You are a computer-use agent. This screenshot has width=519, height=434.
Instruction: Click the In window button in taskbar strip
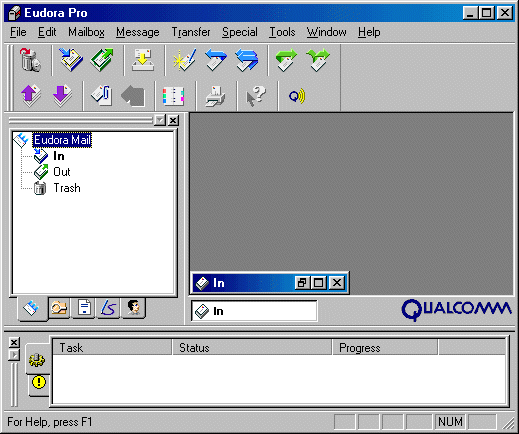click(254, 311)
